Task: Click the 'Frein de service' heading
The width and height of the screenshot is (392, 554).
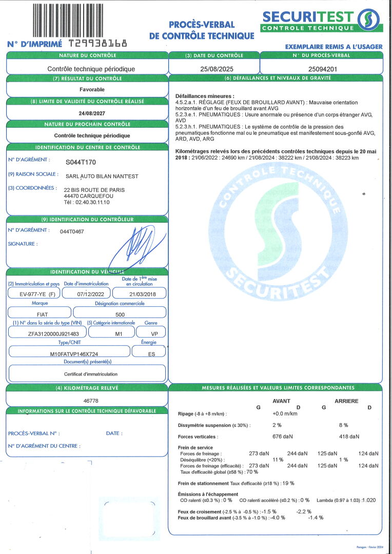Action: (x=195, y=447)
